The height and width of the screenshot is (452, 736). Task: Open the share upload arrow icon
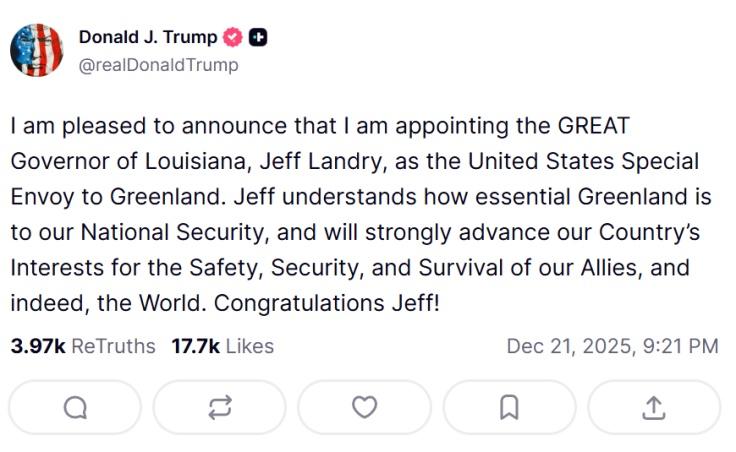[653, 407]
